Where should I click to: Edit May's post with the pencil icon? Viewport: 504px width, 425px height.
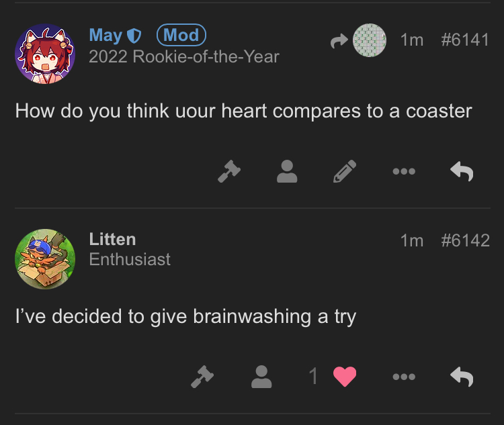click(345, 171)
